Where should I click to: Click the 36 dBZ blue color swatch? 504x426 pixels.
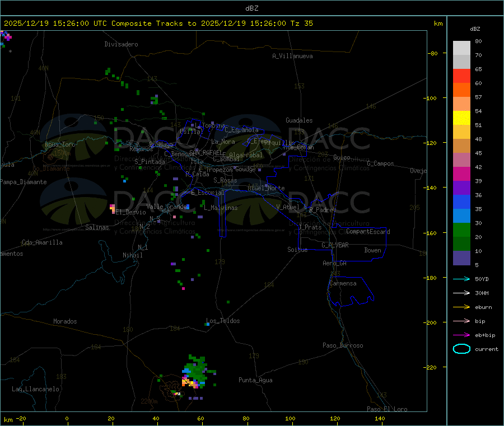tap(461, 202)
